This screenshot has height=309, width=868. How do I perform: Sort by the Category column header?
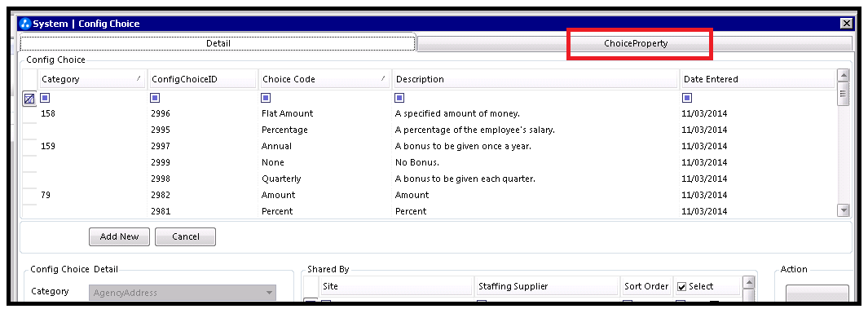tap(92, 79)
